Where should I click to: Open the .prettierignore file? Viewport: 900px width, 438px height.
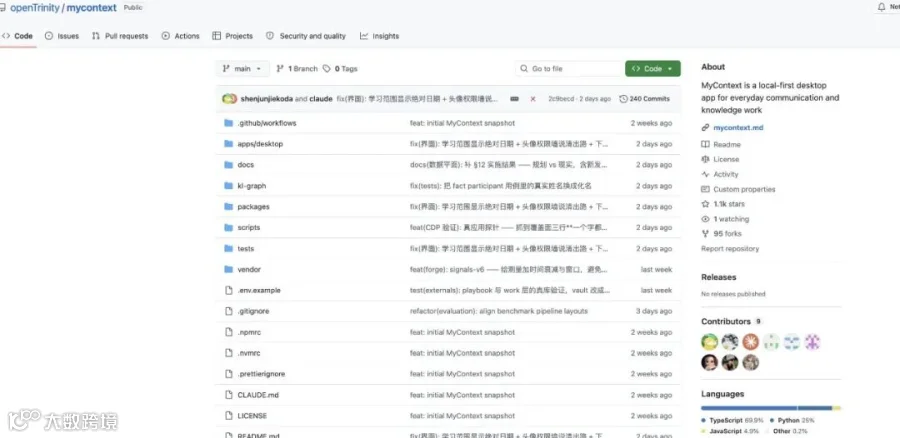(261, 374)
